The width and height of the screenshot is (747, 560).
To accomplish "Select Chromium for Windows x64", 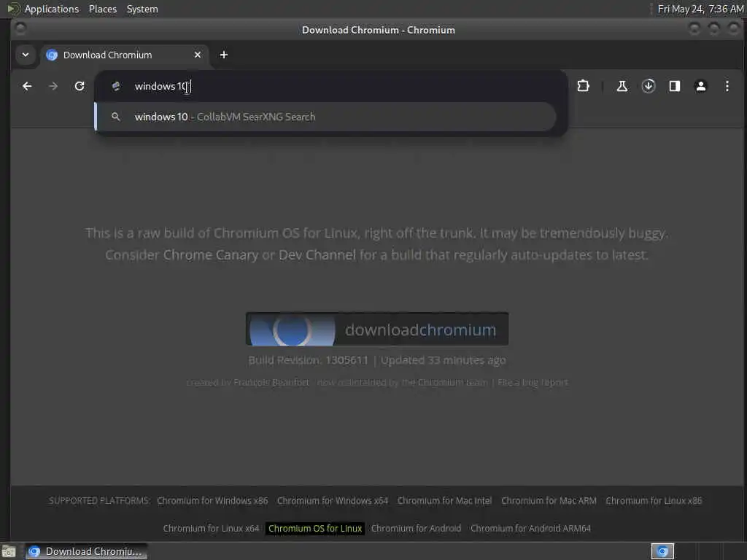I will coord(333,501).
